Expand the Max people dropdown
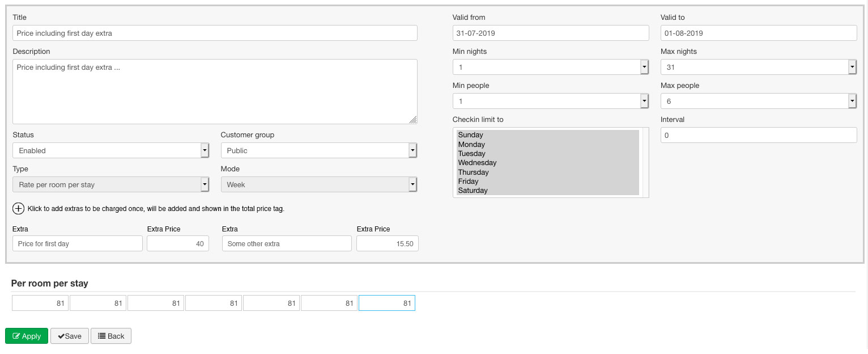This screenshot has height=354, width=868. pos(758,101)
